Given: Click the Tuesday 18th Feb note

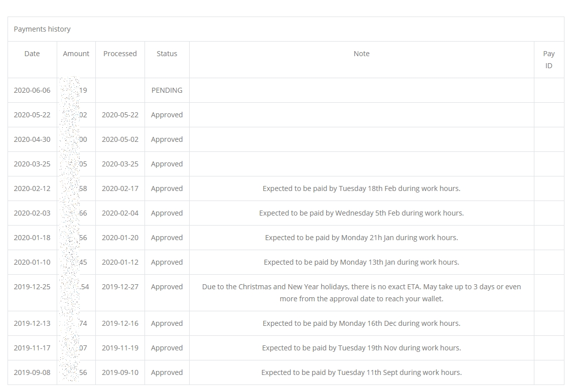Looking at the screenshot, I should tap(361, 188).
